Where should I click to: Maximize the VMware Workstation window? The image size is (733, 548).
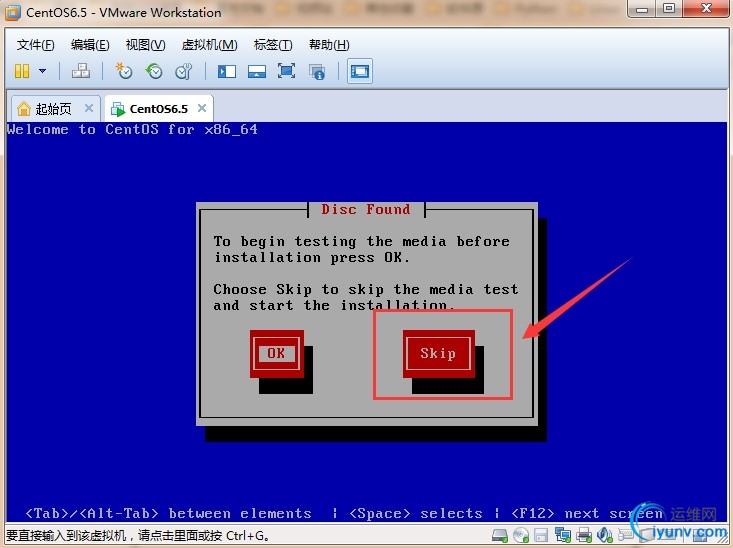[669, 9]
